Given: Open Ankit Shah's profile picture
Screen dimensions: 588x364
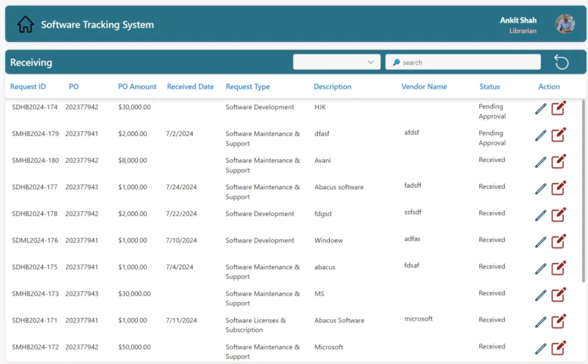Looking at the screenshot, I should (565, 24).
